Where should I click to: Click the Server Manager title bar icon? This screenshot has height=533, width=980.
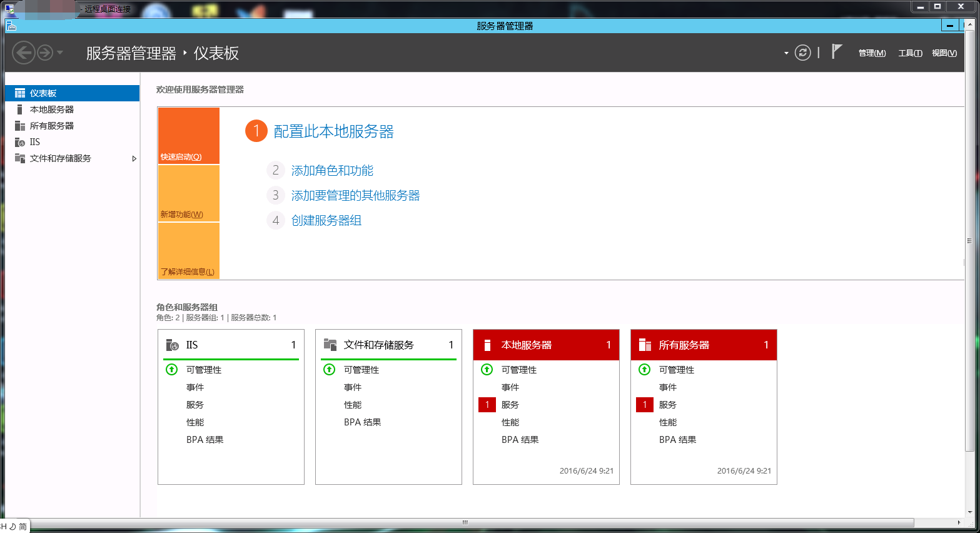point(11,26)
